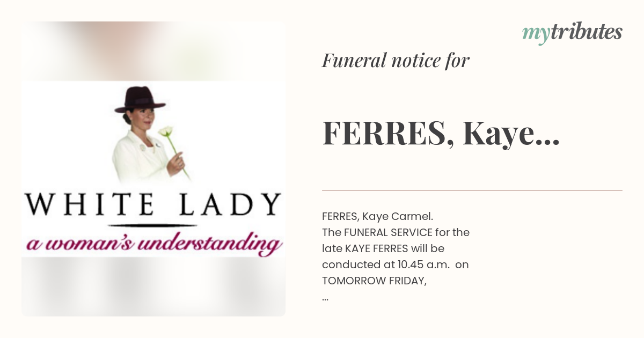Screen dimensions: 644x338
Task: Click the blurred bottom area of image
Action: 153,287
